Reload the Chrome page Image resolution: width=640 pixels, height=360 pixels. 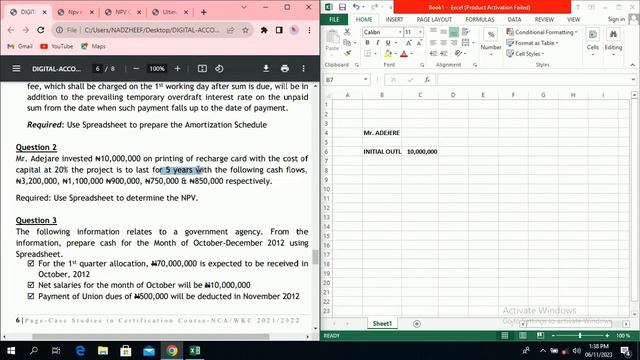[x=40, y=30]
